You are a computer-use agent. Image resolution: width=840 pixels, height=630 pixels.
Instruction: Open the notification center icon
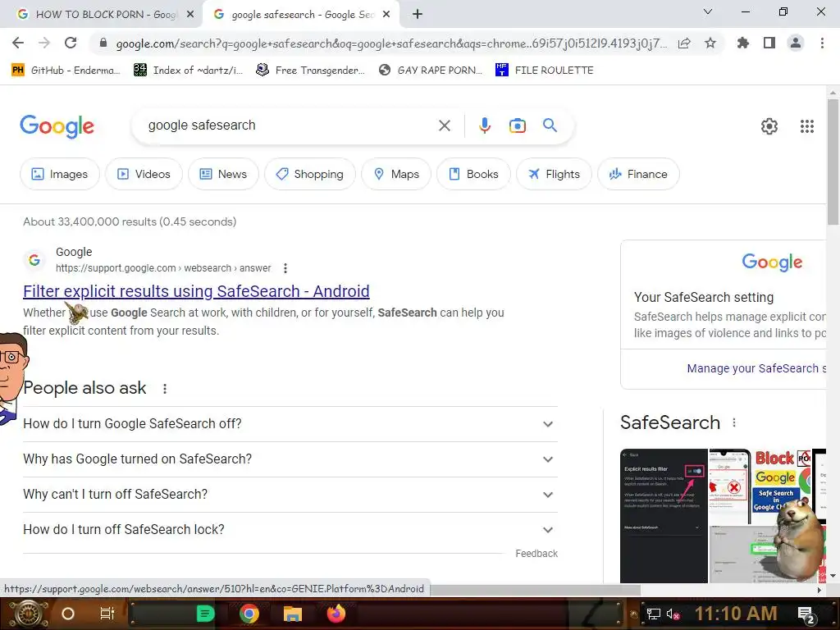coord(806,614)
